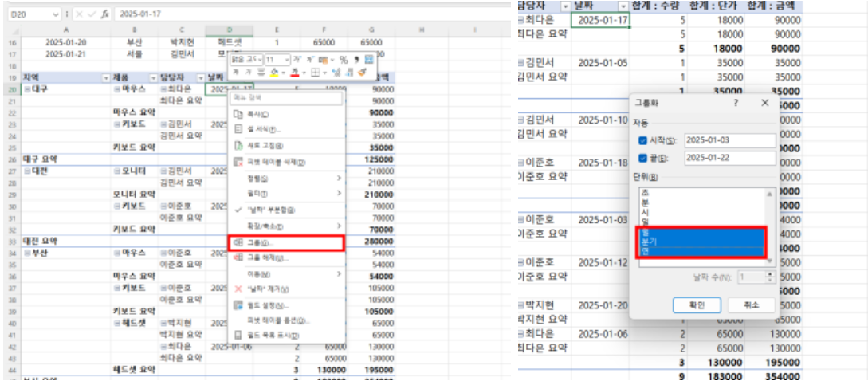
Task: Click the insert function fx icon
Action: click(104, 14)
